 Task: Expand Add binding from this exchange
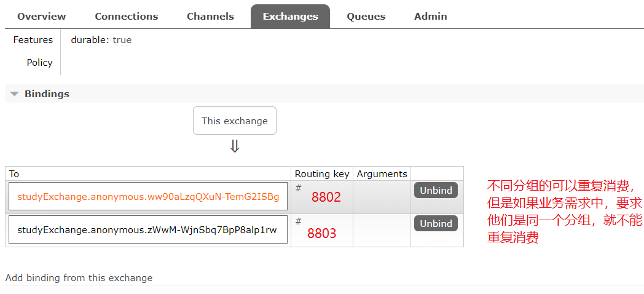pos(79,278)
